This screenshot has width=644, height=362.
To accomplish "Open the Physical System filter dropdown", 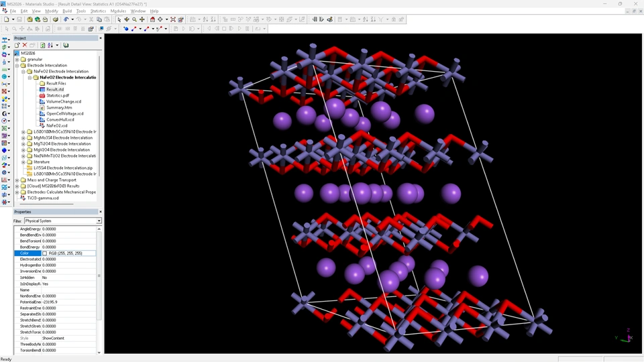I will coord(99,221).
